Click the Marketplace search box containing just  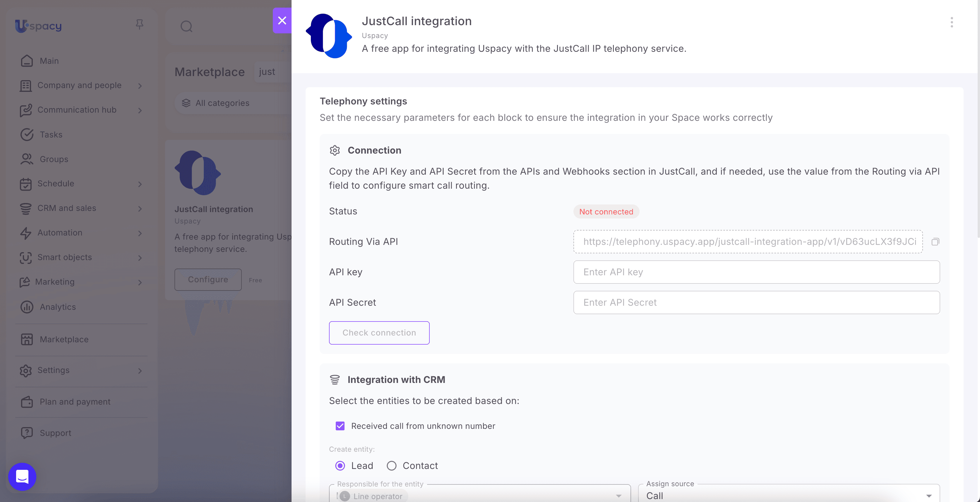[x=273, y=72]
